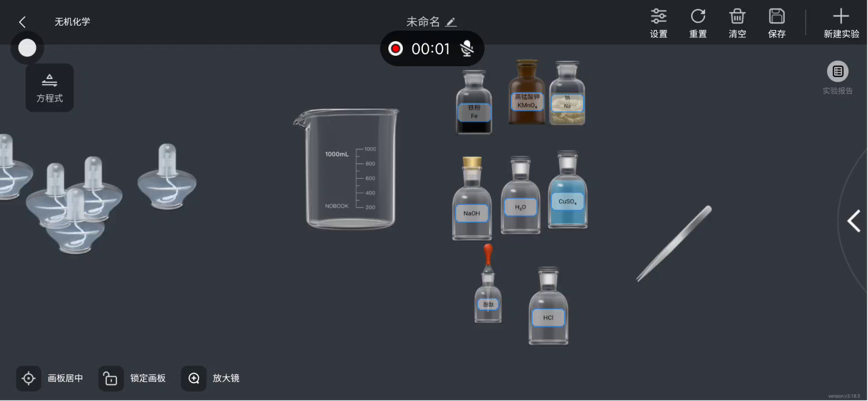Go back using the left arrow
Viewport: 868px width, 401px height.
pos(22,22)
